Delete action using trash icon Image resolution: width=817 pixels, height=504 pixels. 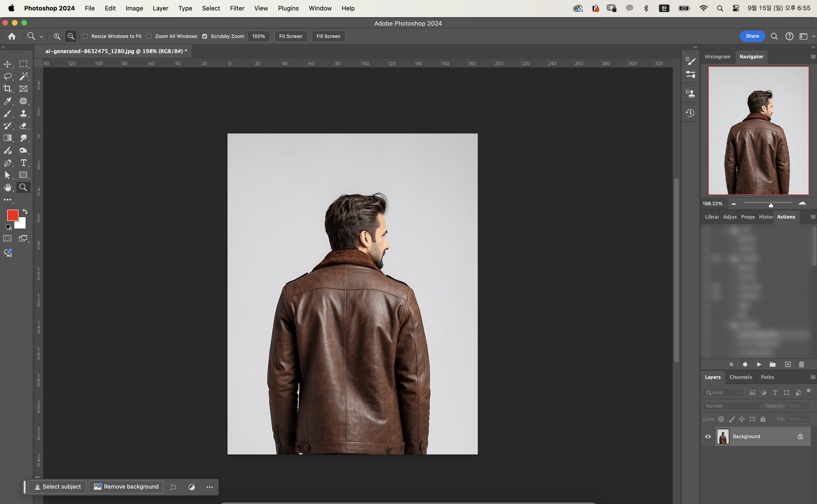pos(801,364)
